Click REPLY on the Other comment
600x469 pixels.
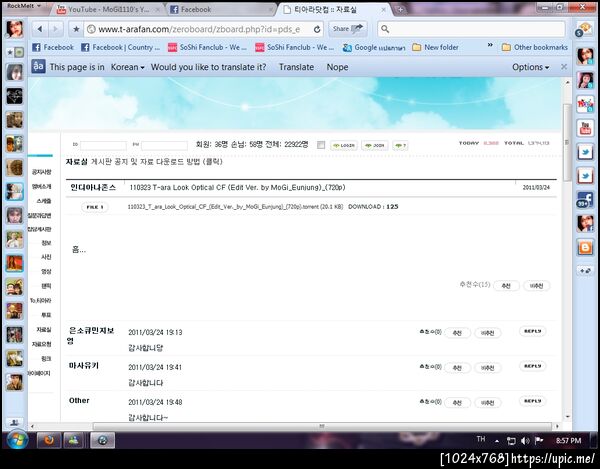coord(532,401)
